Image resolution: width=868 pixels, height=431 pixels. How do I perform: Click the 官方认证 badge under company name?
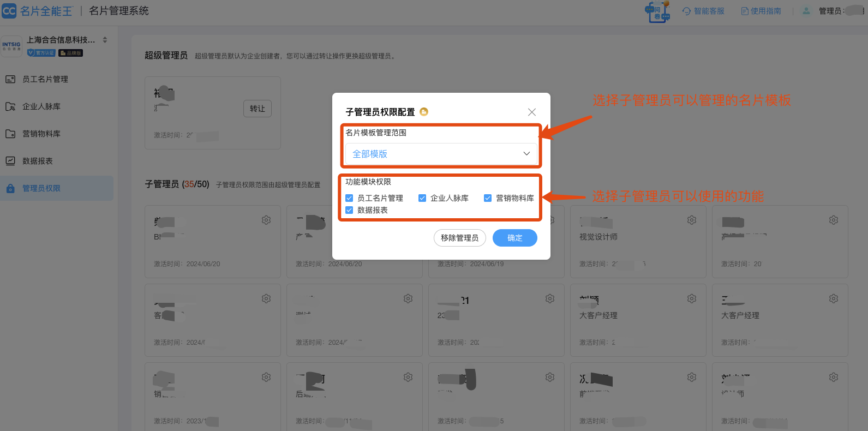coord(41,53)
